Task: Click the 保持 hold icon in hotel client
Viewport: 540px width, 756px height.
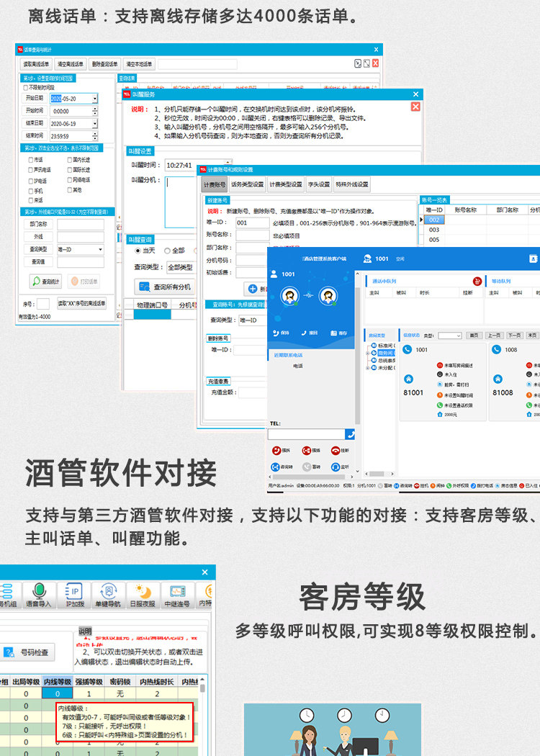Action: pos(276,333)
